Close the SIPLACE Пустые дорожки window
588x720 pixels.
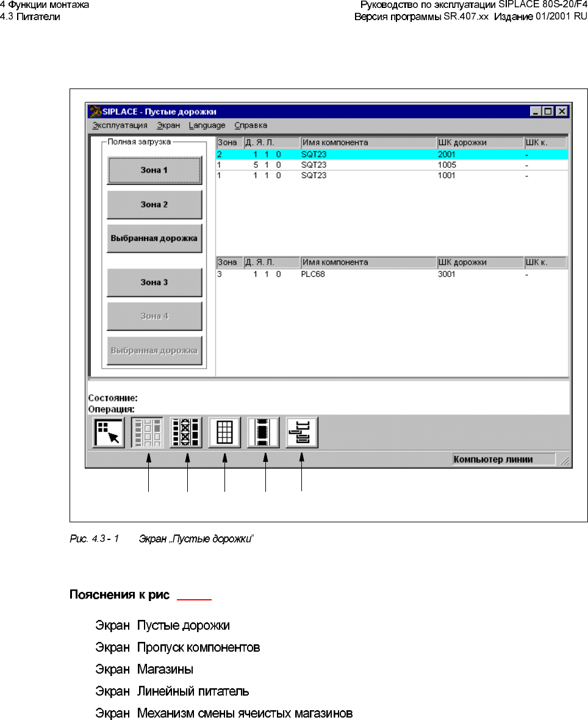(x=562, y=111)
